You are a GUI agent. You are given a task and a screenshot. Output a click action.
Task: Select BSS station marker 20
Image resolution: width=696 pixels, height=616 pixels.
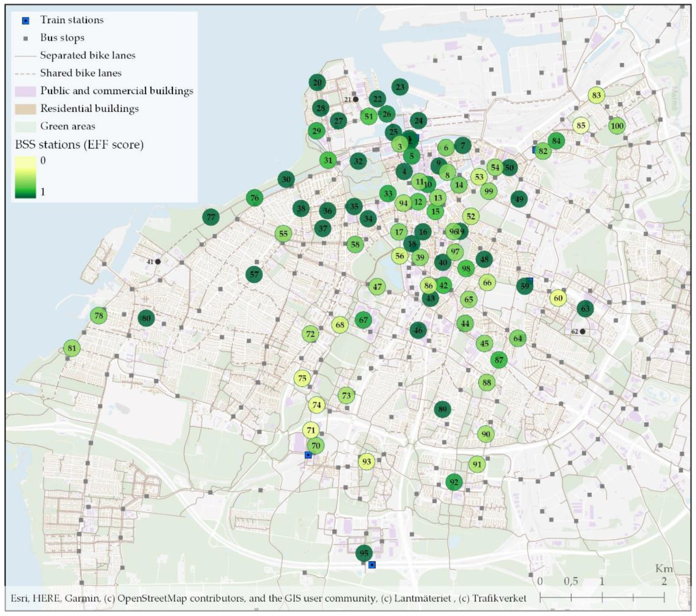(317, 82)
